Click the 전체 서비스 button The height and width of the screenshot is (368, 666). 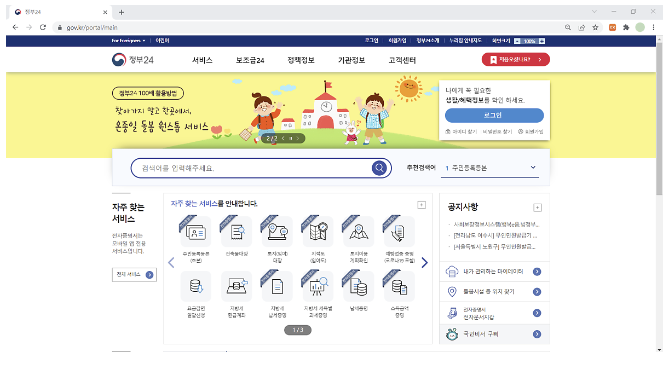point(134,275)
